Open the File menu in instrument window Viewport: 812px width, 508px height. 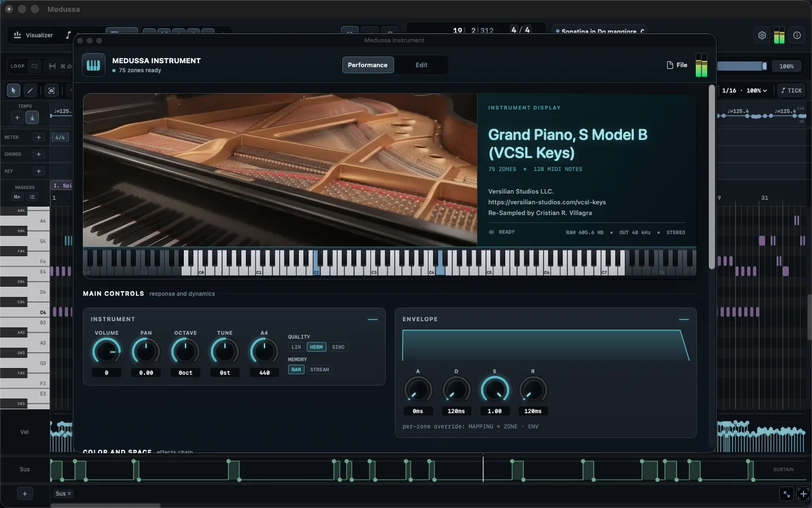[677, 65]
